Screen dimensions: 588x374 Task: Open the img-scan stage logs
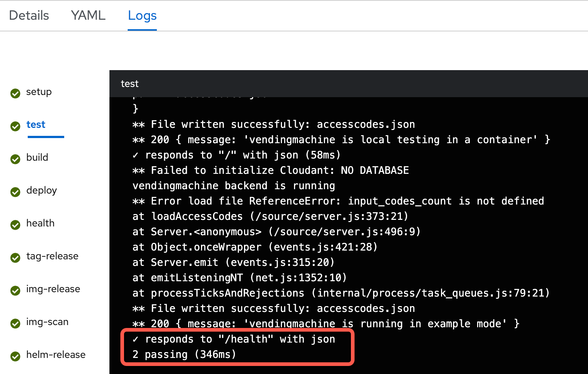(x=47, y=322)
